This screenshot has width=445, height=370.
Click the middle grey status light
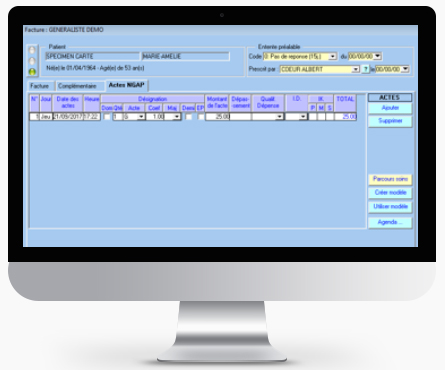[32, 61]
